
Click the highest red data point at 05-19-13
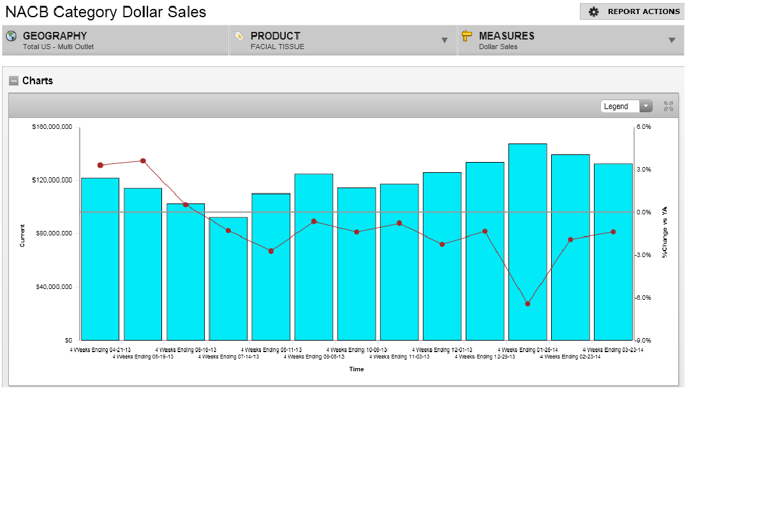[143, 161]
